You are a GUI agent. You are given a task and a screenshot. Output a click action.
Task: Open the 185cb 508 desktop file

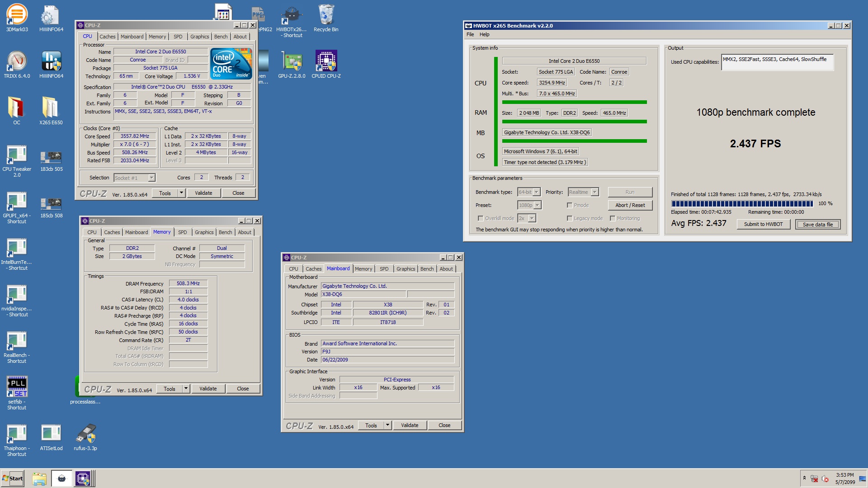click(51, 207)
